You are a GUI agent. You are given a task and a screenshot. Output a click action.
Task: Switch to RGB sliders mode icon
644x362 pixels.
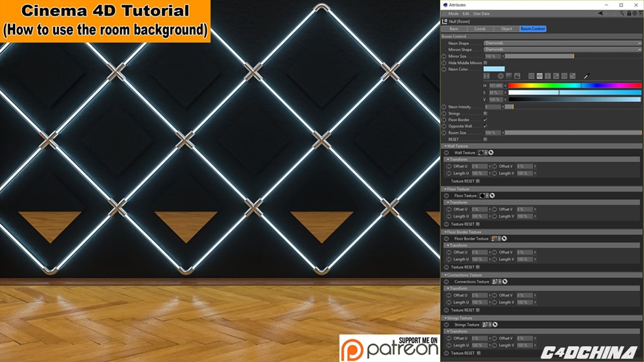531,76
